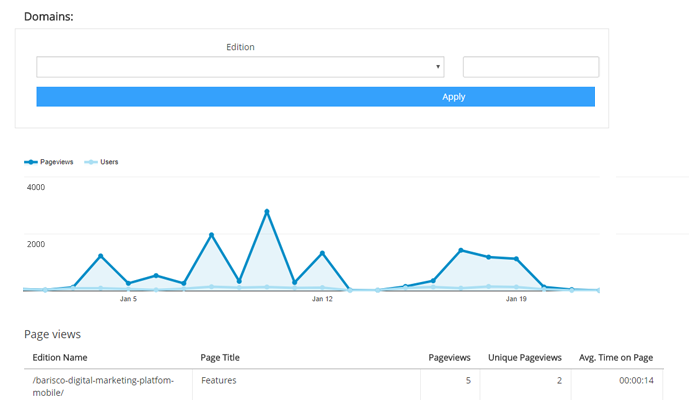The height and width of the screenshot is (400, 689).
Task: Select the highest peak point on Pageviews line
Action: click(267, 211)
